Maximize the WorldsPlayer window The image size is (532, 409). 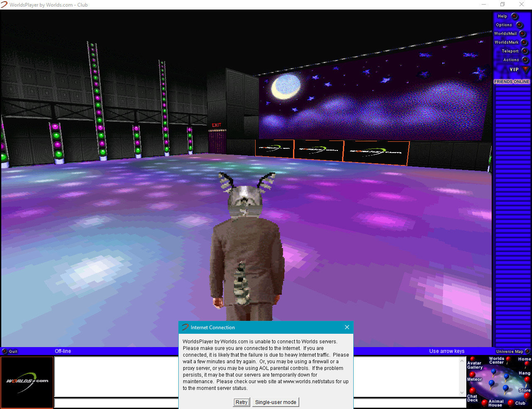(x=502, y=5)
